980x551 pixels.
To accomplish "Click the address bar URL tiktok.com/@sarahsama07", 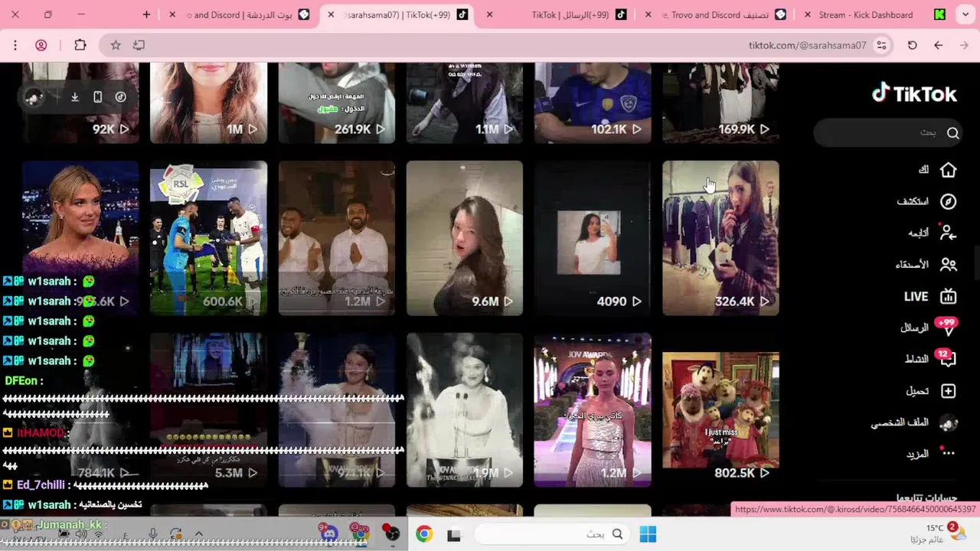I will pos(807,45).
